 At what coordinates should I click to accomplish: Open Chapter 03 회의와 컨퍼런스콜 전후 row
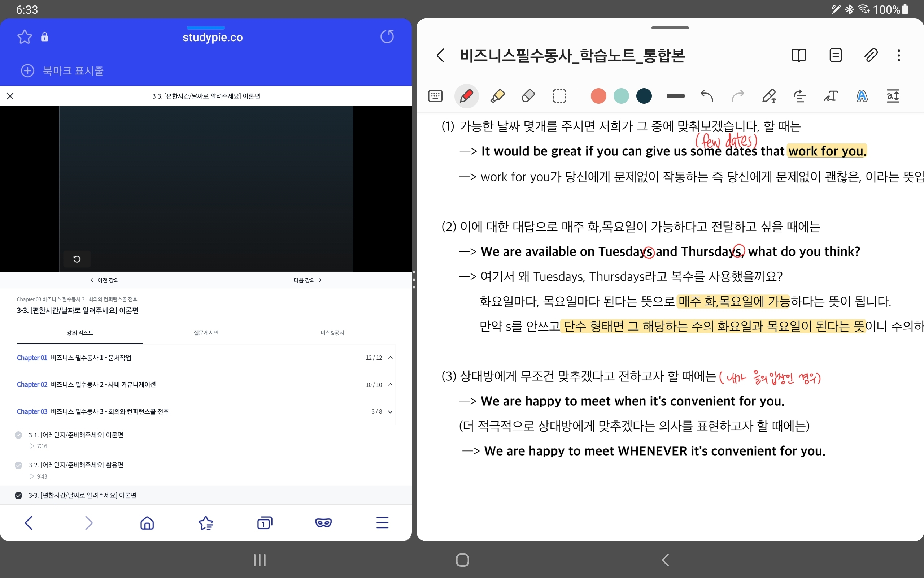coord(206,412)
